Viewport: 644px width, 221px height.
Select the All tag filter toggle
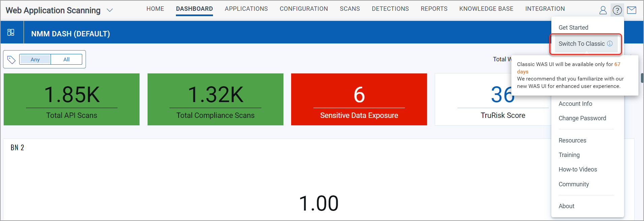(66, 59)
